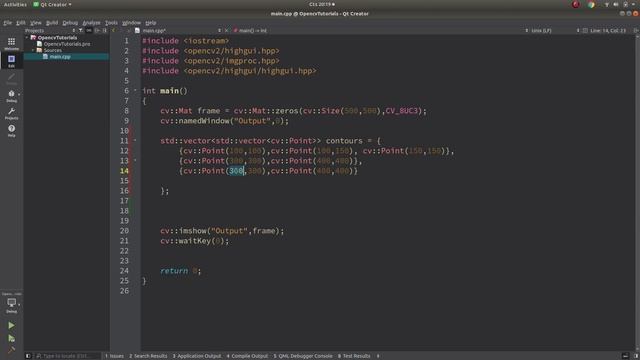Build the project with hammer icon
The height and width of the screenshot is (360, 640).
(x=11, y=350)
